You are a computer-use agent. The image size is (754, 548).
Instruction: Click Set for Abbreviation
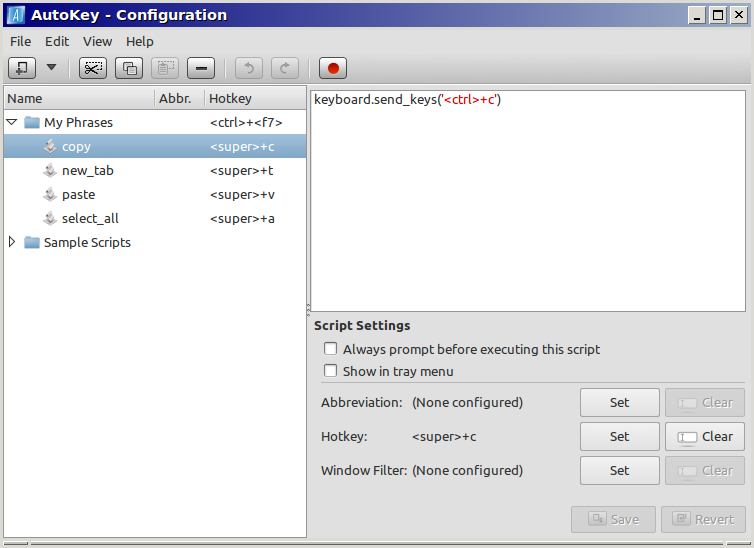point(619,402)
